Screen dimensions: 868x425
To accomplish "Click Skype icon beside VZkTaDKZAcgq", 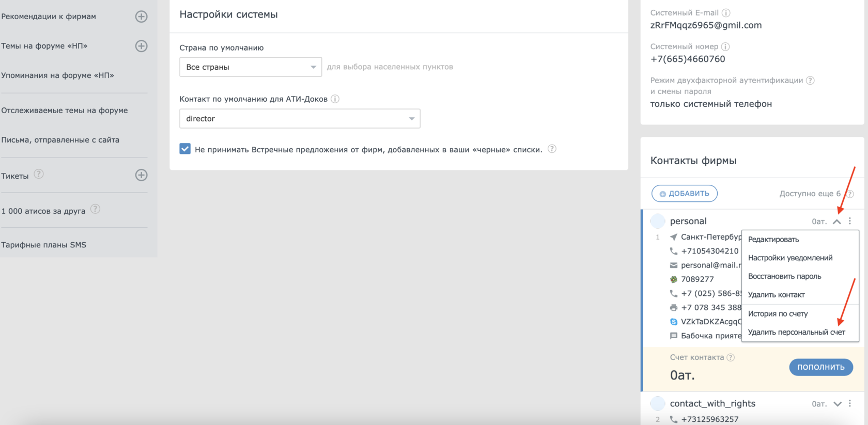I will (674, 322).
